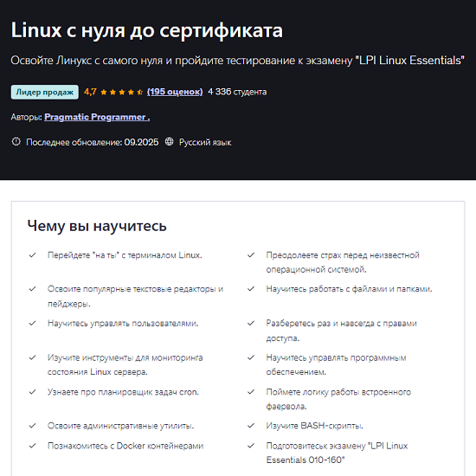Click text 'Перейдете "на ты" с терминалом Linux.'

coord(125,255)
